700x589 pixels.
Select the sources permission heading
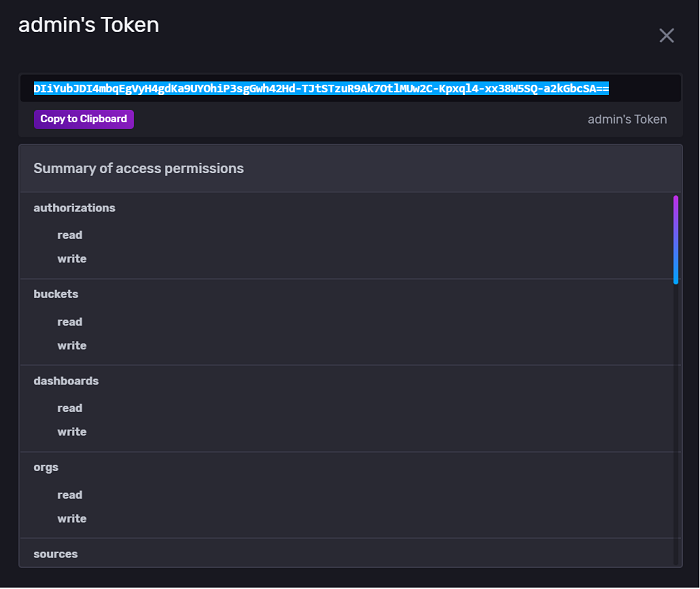point(55,554)
